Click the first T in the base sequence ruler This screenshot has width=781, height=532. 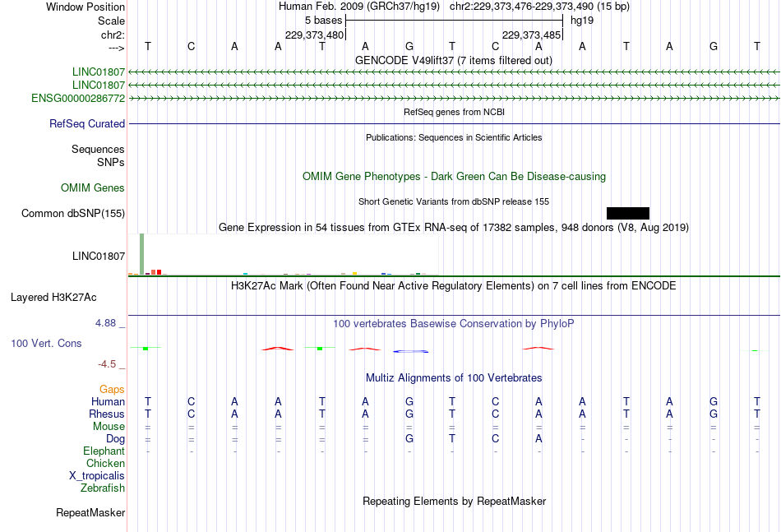pos(147,46)
